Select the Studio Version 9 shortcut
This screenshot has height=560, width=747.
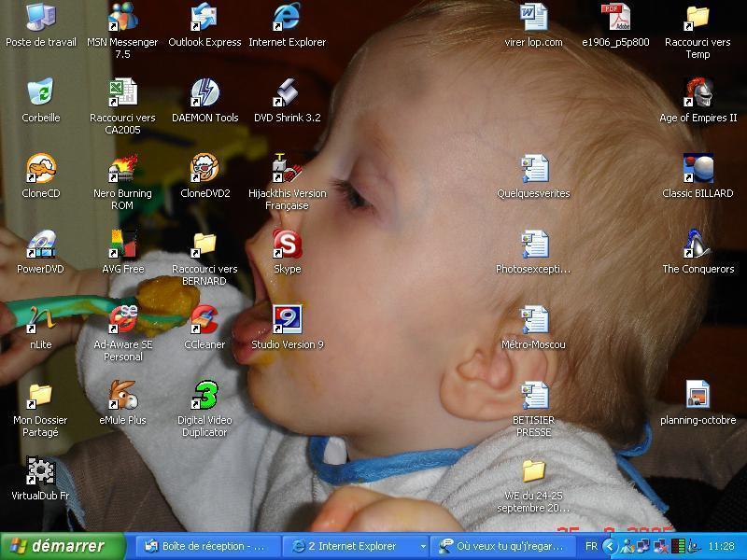tap(287, 321)
